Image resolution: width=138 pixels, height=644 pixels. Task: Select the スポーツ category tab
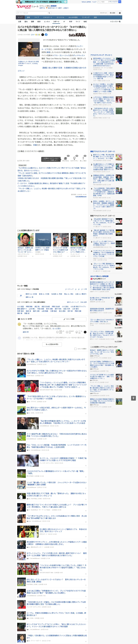click(56, 21)
